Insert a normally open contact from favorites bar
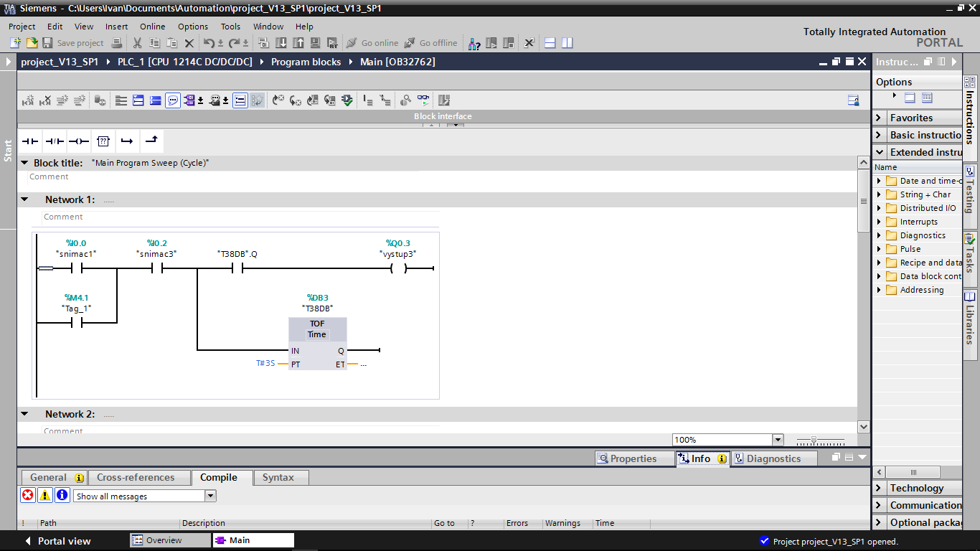This screenshot has height=551, width=980. (x=30, y=141)
